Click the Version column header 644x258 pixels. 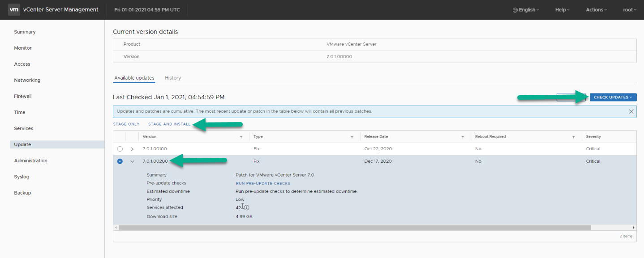coord(150,136)
